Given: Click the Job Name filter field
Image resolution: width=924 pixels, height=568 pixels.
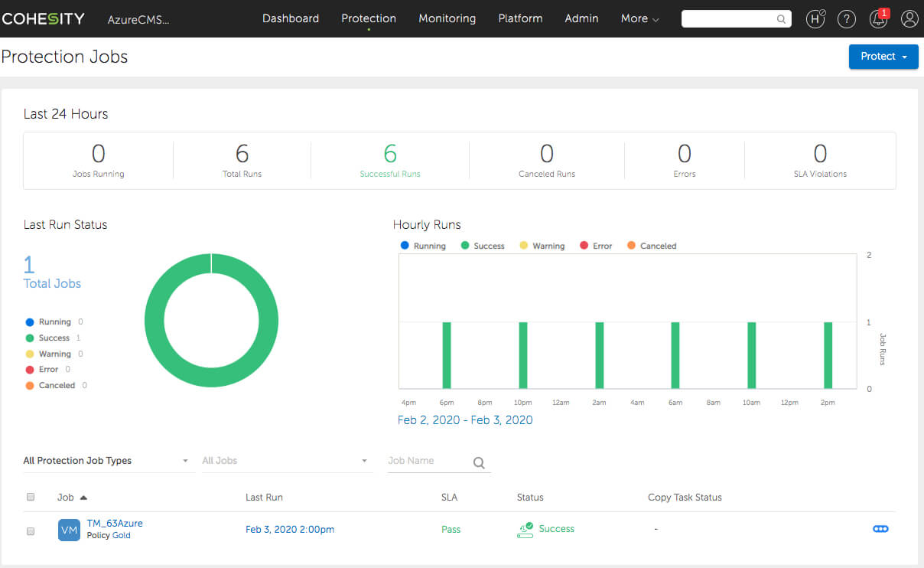Looking at the screenshot, I should click(x=427, y=461).
